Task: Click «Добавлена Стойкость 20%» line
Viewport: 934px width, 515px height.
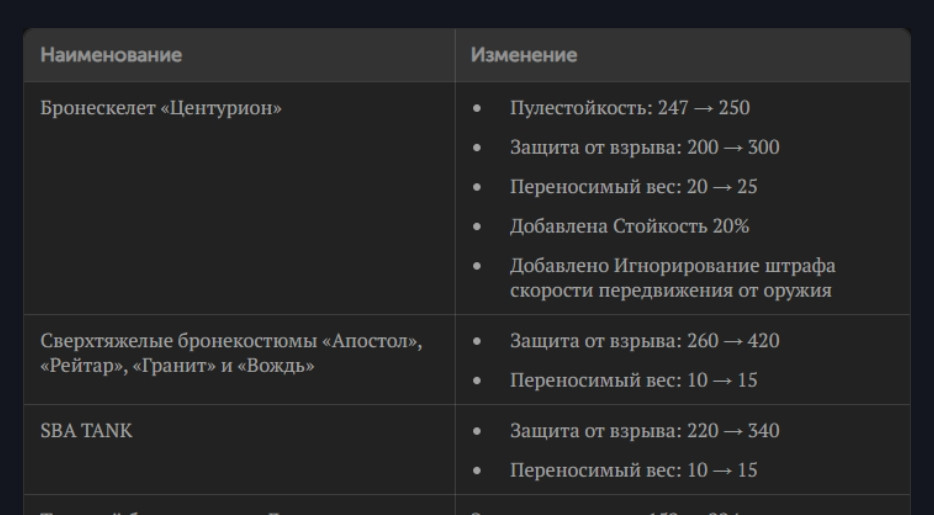Action: point(630,226)
